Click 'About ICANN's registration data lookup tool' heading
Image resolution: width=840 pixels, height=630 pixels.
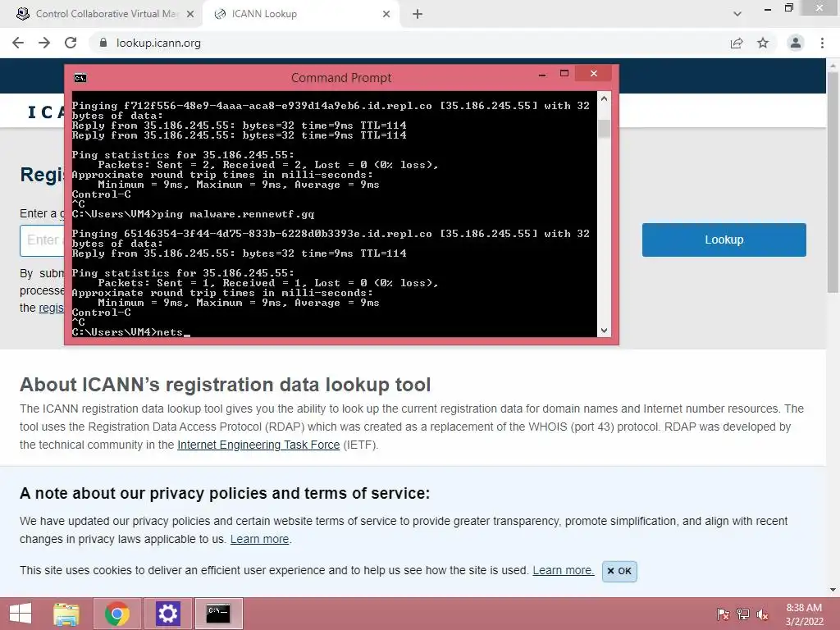click(x=225, y=385)
